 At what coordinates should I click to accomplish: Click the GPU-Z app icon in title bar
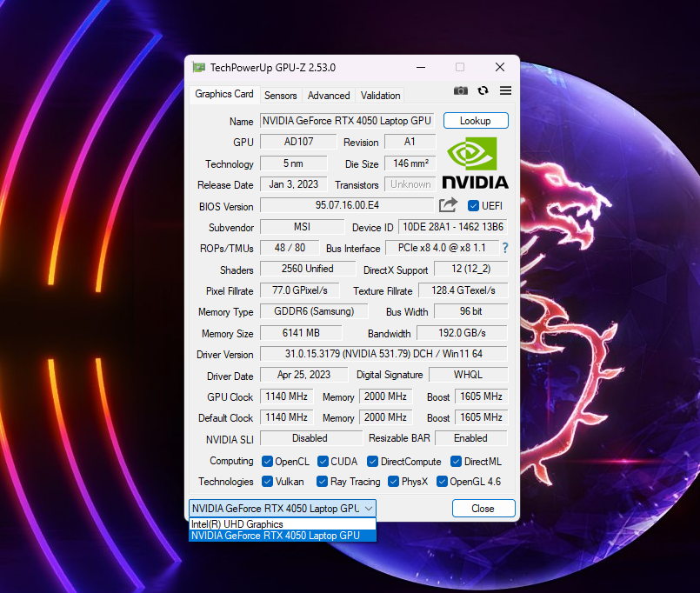[198, 68]
